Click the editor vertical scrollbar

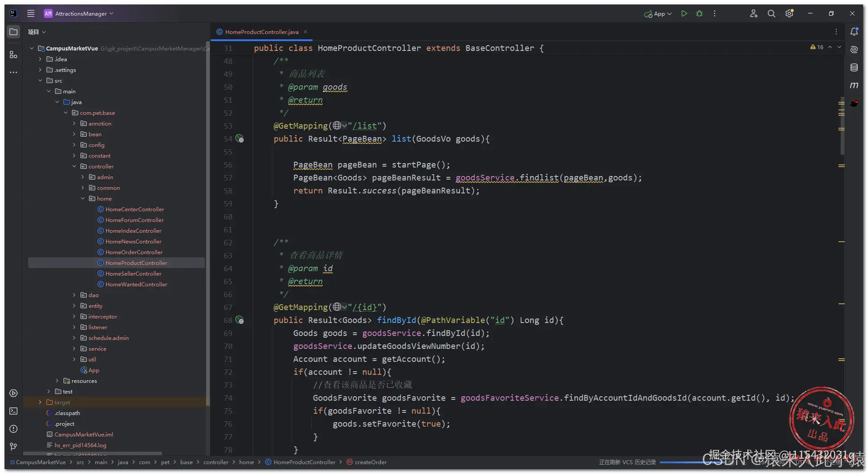[842, 126]
